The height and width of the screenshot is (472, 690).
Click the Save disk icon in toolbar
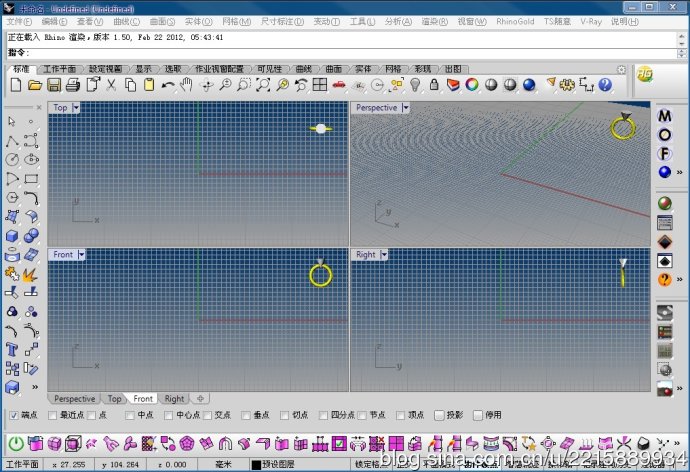[55, 85]
